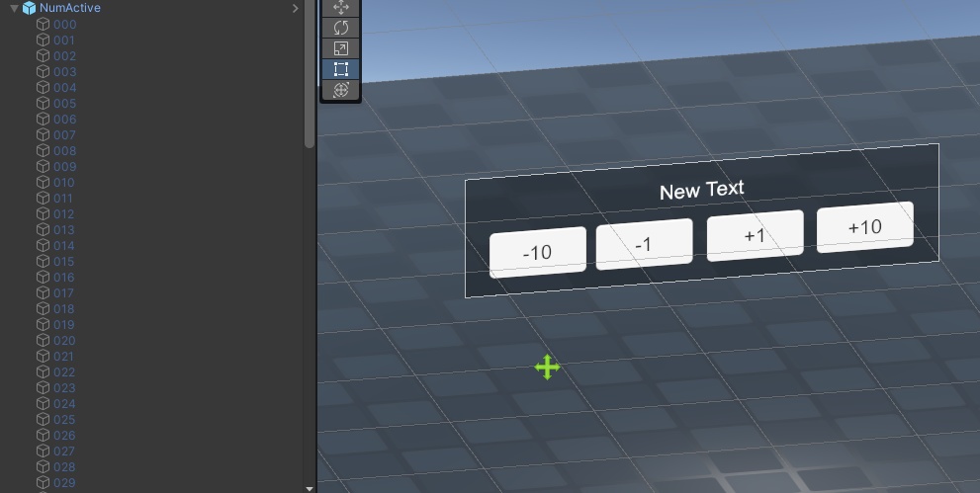Screen dimensions: 980x493
Task: Collapse the NumActive hierarchy object
Action: point(14,8)
